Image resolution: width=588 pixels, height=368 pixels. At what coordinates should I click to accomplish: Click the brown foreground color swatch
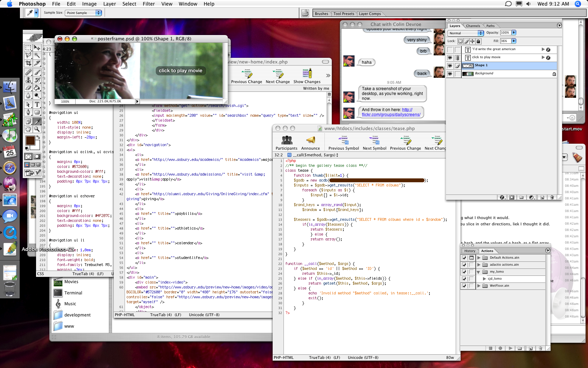pyautogui.click(x=30, y=141)
